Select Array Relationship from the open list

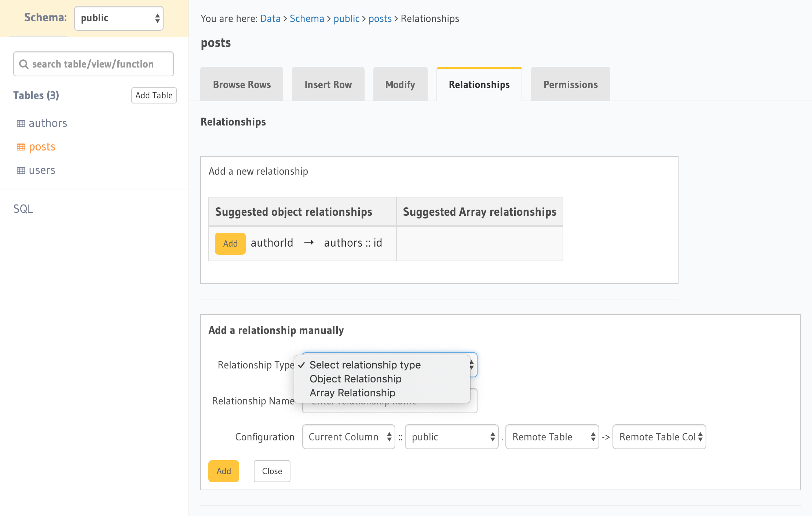coord(352,393)
